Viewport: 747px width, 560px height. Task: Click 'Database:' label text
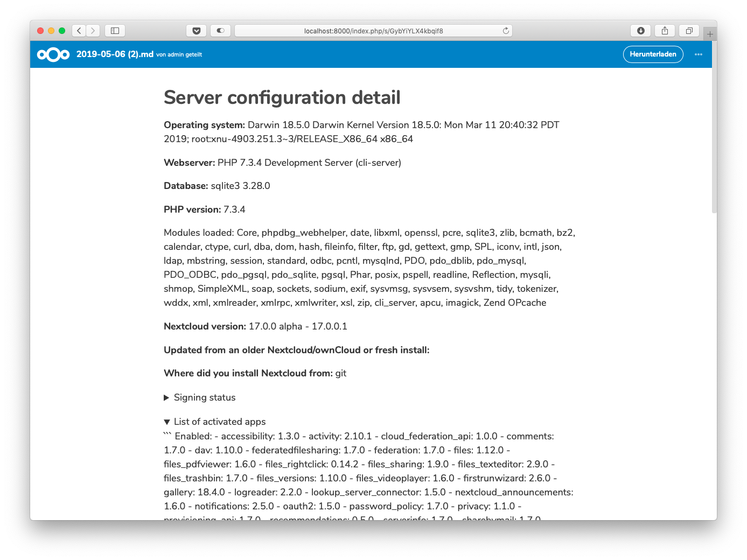click(x=186, y=186)
